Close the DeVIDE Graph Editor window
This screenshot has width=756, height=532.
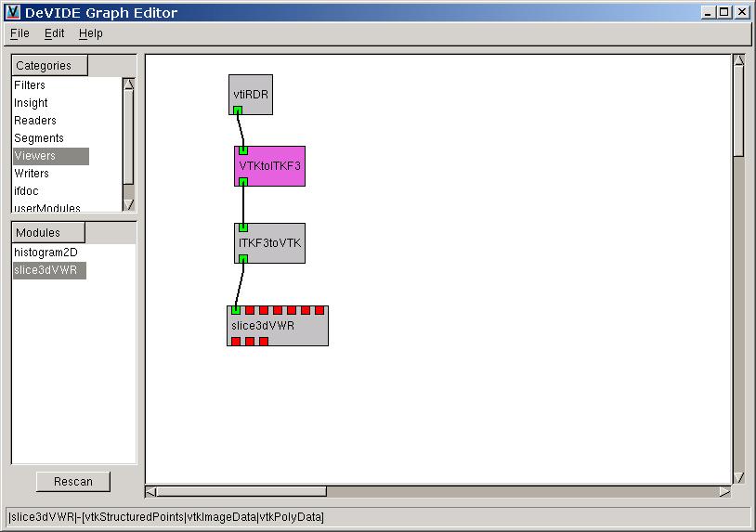coord(742,12)
